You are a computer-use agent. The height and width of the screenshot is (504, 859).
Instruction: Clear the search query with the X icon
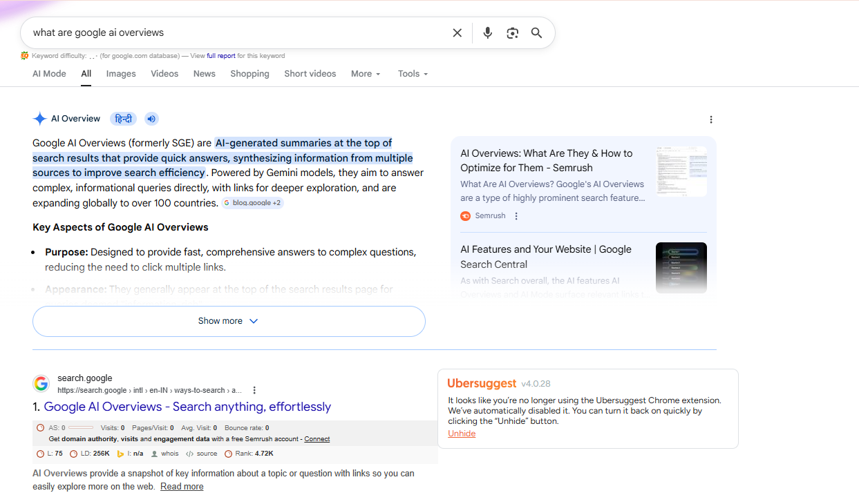(457, 32)
